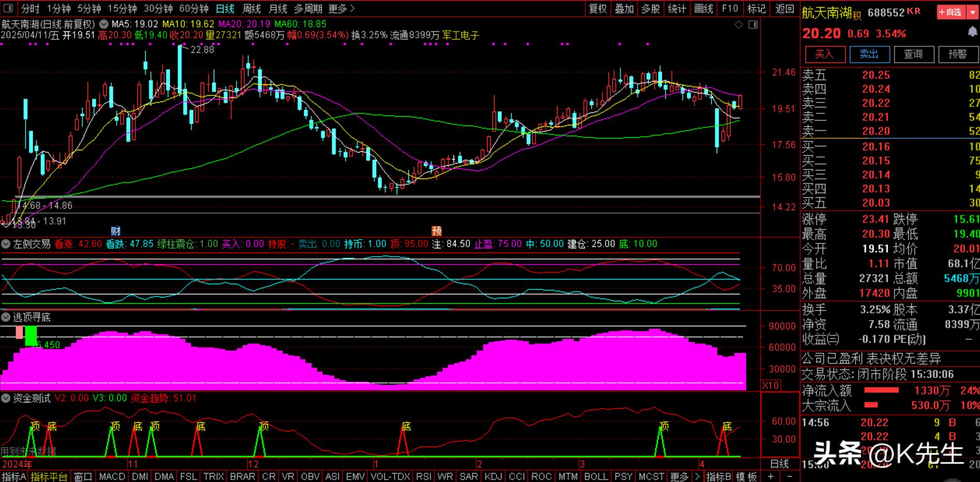This screenshot has width=980, height=482.
Task: Click the price alert bell icon
Action: click(x=972, y=32)
